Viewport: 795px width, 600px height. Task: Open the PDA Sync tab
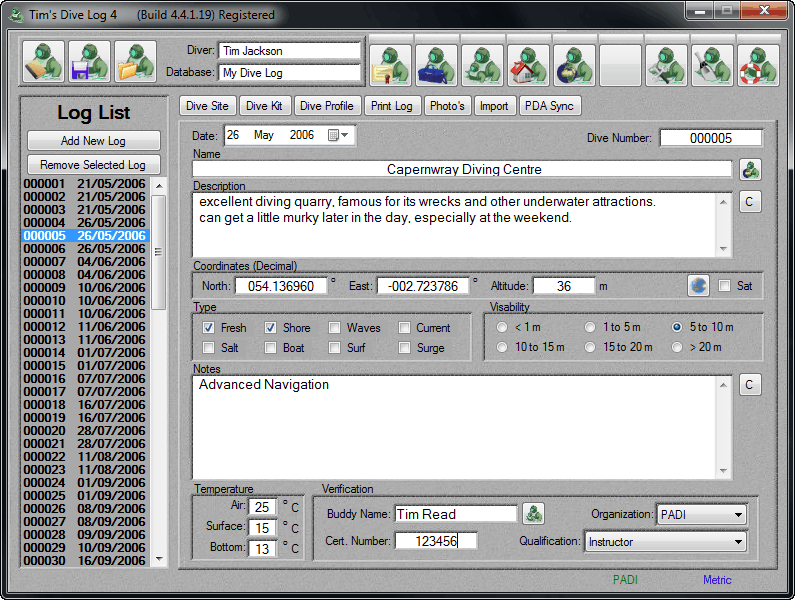[549, 106]
